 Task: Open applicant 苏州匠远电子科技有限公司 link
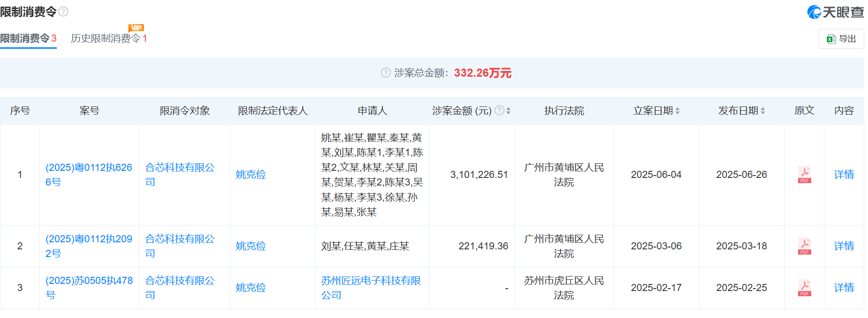click(371, 288)
